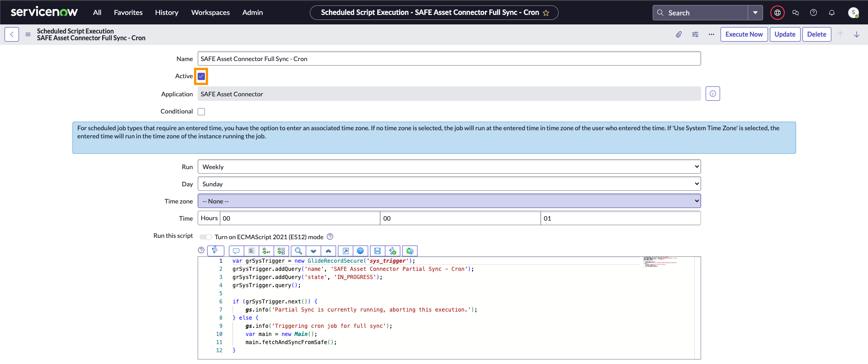This screenshot has height=364, width=868.
Task: Click help circle left of script toolbar
Action: (x=201, y=250)
